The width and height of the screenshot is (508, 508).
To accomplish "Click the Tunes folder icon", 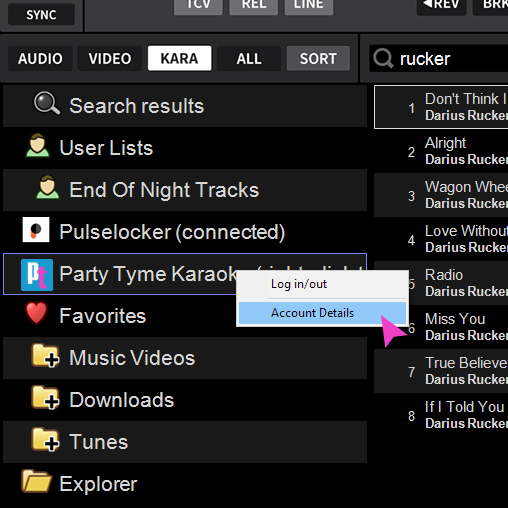I will [x=46, y=439].
